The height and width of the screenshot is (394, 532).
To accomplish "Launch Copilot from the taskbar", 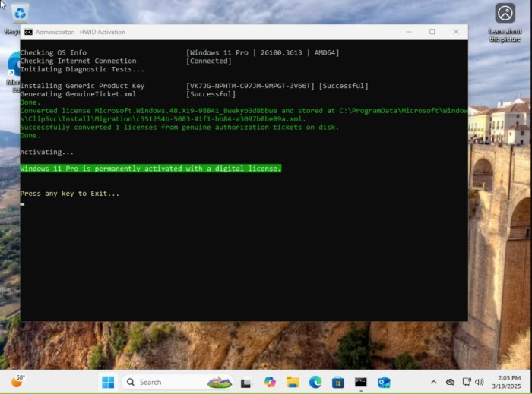I will (x=270, y=382).
